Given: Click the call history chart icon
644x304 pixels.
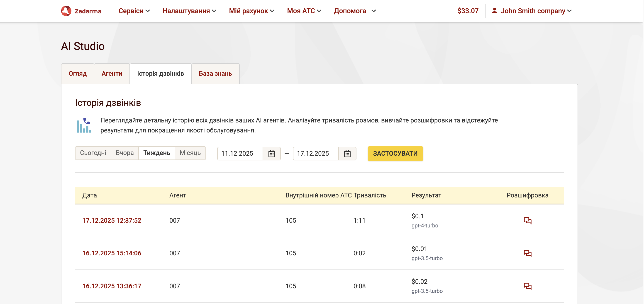Looking at the screenshot, I should click(x=84, y=125).
